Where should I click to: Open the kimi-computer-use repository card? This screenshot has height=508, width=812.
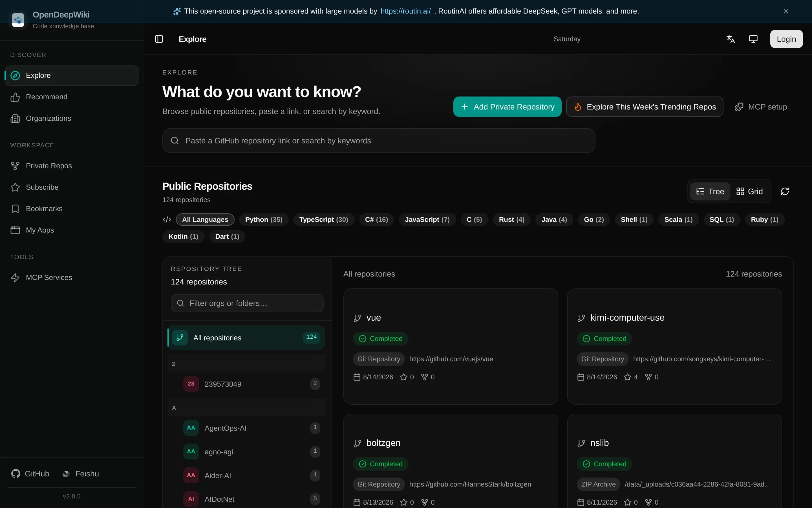point(674,346)
